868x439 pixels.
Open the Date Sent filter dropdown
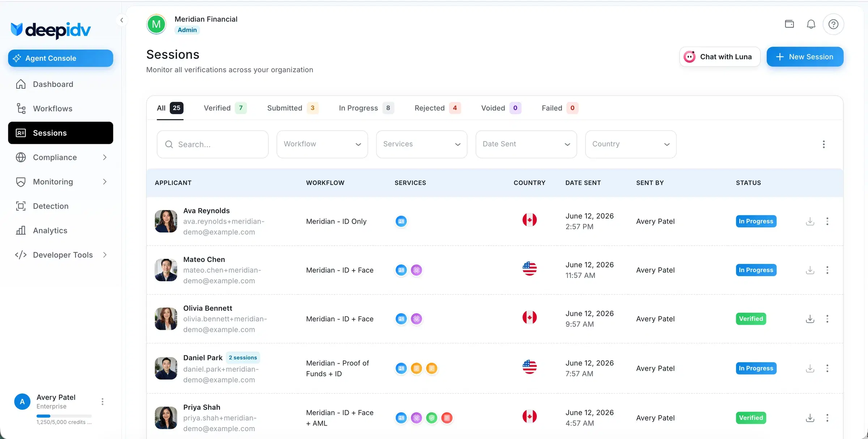pos(526,144)
